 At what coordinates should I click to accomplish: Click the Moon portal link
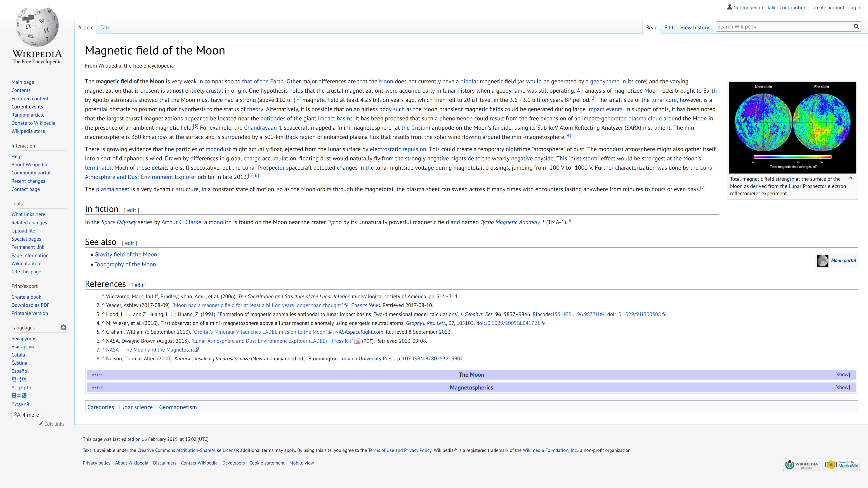click(843, 260)
